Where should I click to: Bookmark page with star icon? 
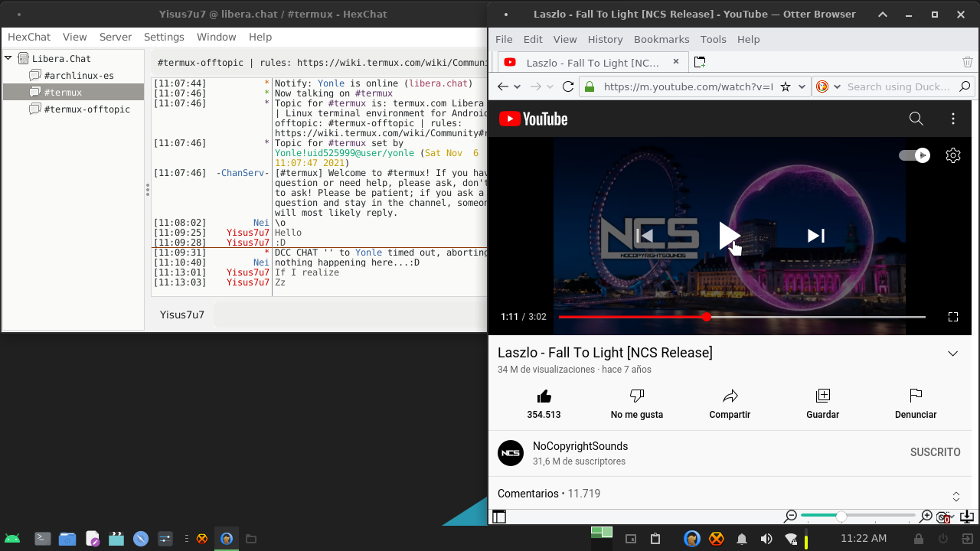point(786,86)
